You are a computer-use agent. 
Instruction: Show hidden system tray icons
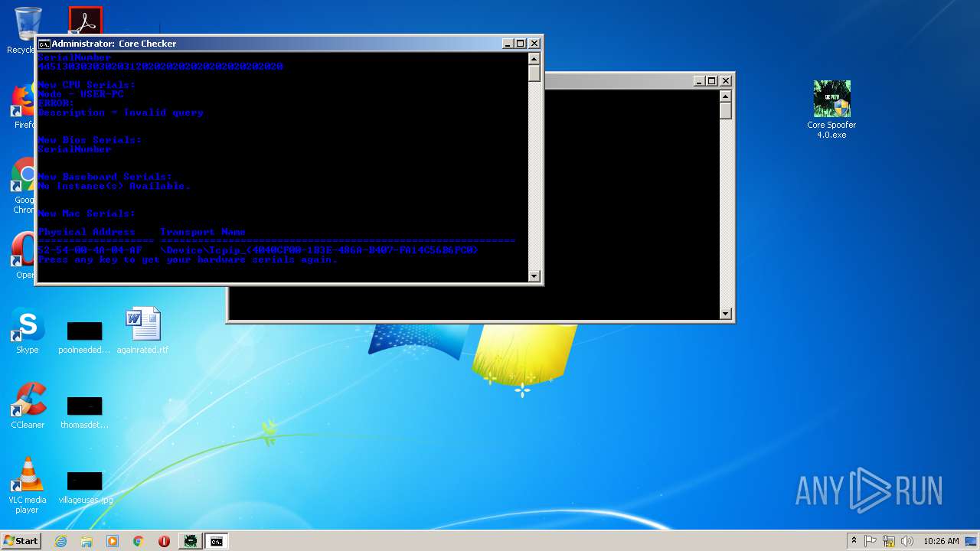pyautogui.click(x=854, y=541)
